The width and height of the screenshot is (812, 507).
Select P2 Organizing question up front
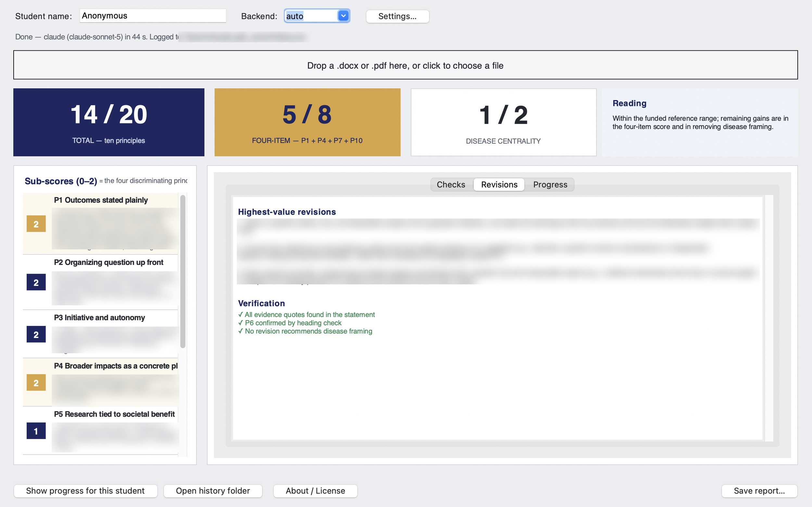pos(100,282)
